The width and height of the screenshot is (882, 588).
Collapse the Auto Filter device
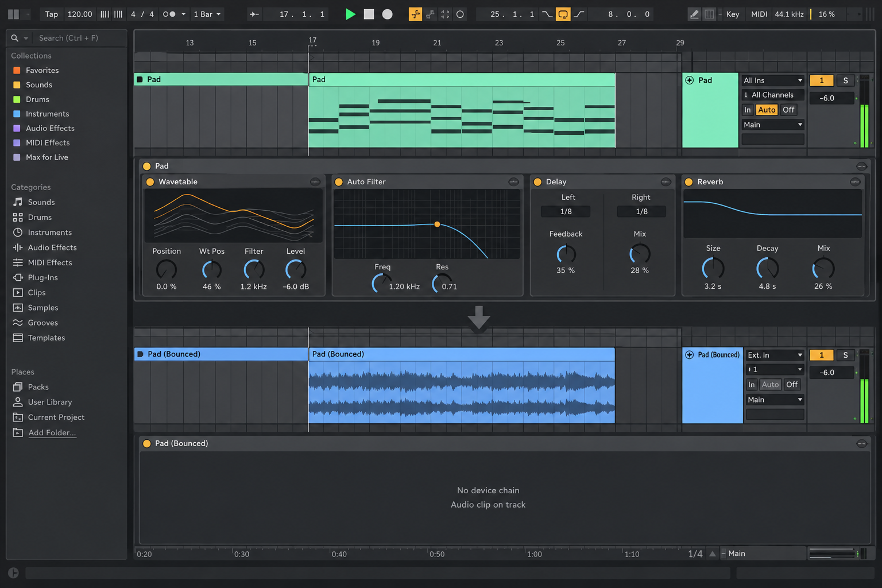click(513, 181)
